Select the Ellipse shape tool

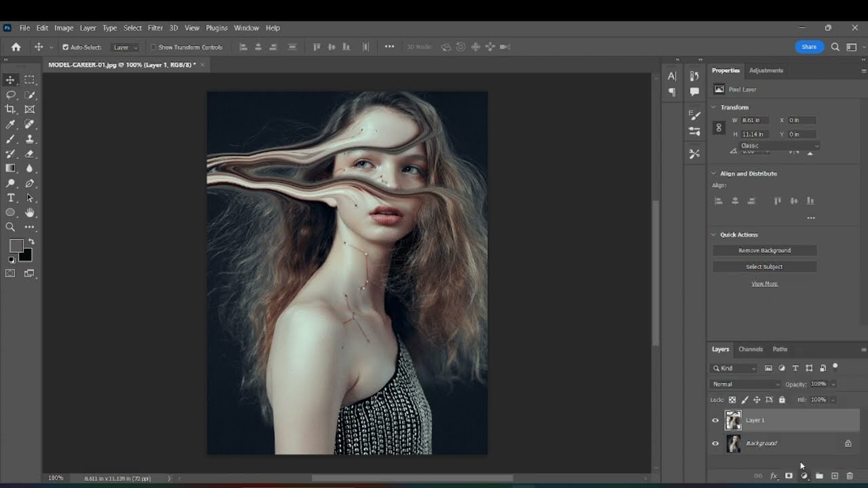pos(10,213)
